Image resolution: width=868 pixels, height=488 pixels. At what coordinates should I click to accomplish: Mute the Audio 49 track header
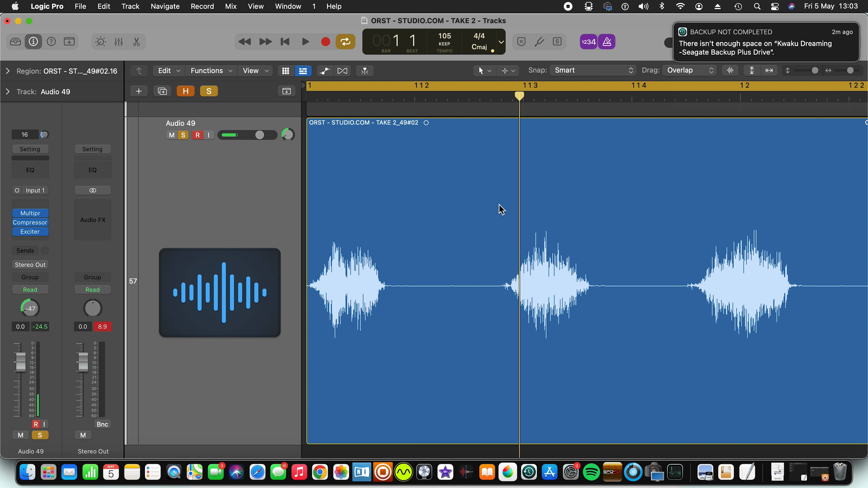(x=172, y=135)
